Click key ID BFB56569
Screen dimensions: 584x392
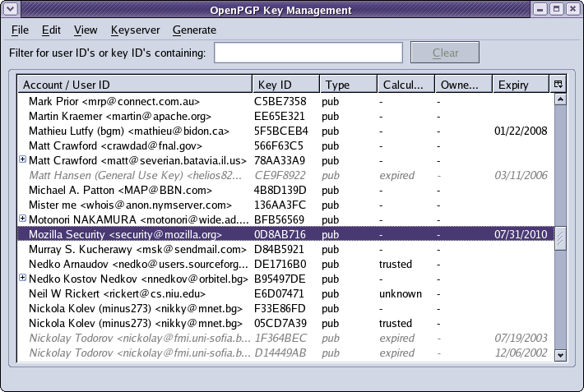coord(279,219)
